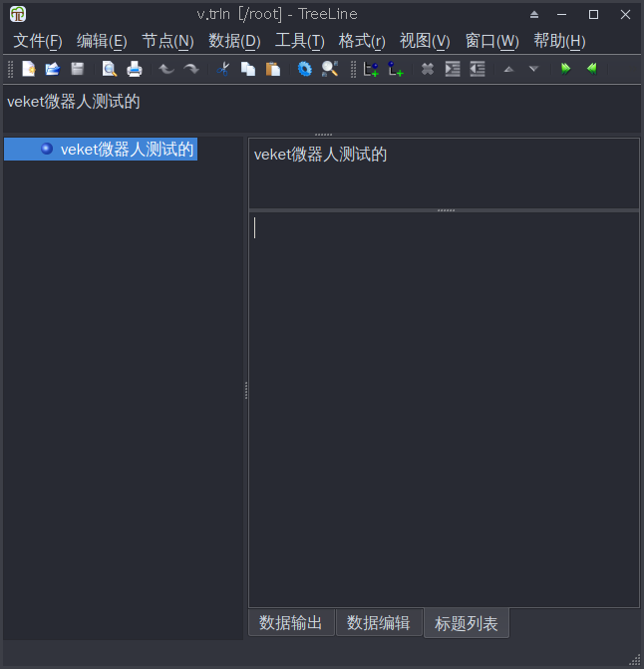Click the breadcrumb text veket微器人测试的
This screenshot has height=669, width=644.
pos(74,102)
